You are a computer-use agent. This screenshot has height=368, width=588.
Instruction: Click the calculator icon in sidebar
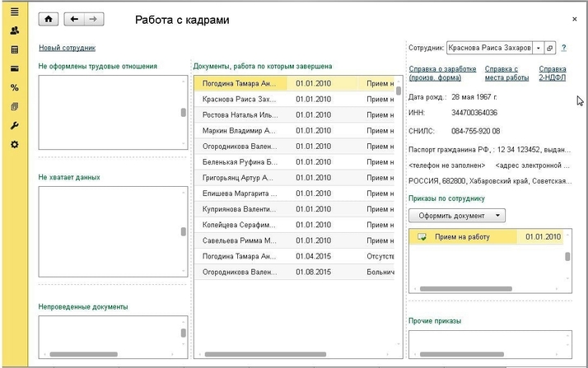click(x=14, y=50)
